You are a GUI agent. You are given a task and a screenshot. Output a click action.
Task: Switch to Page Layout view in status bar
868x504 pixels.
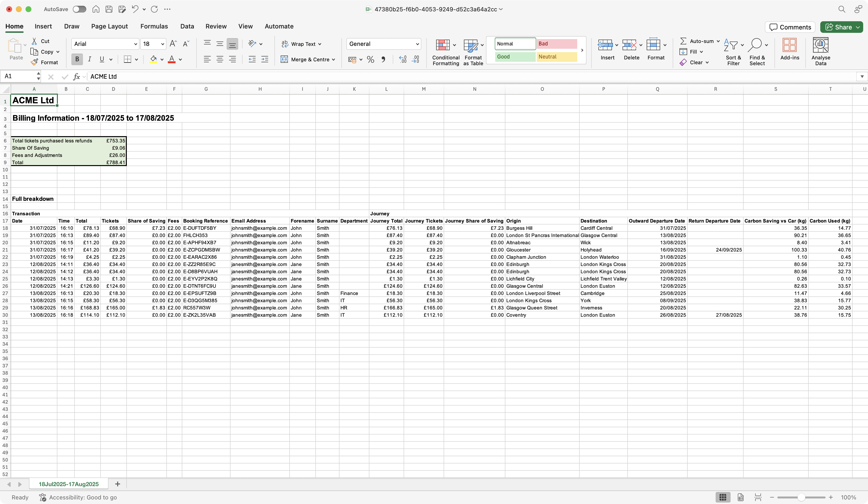pos(740,497)
